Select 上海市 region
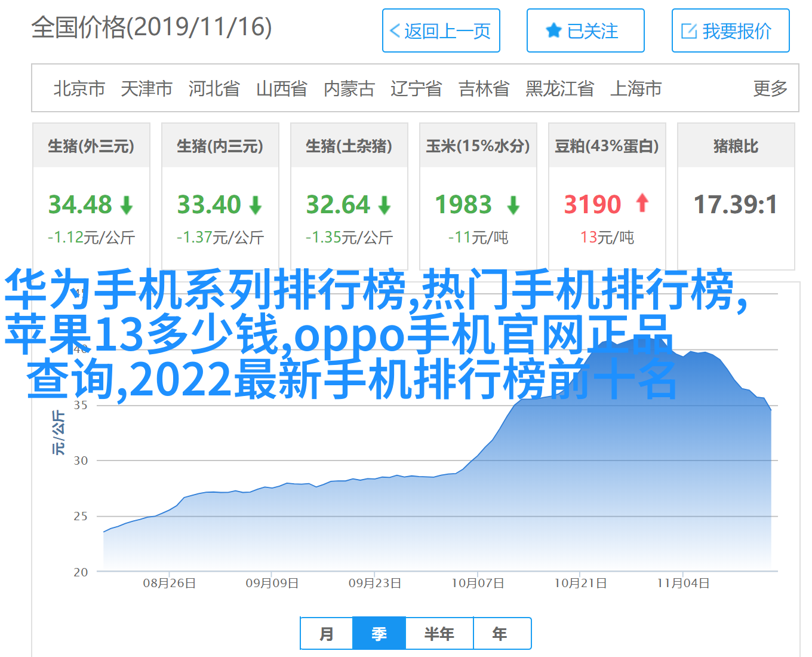This screenshot has width=812, height=657. [x=636, y=88]
